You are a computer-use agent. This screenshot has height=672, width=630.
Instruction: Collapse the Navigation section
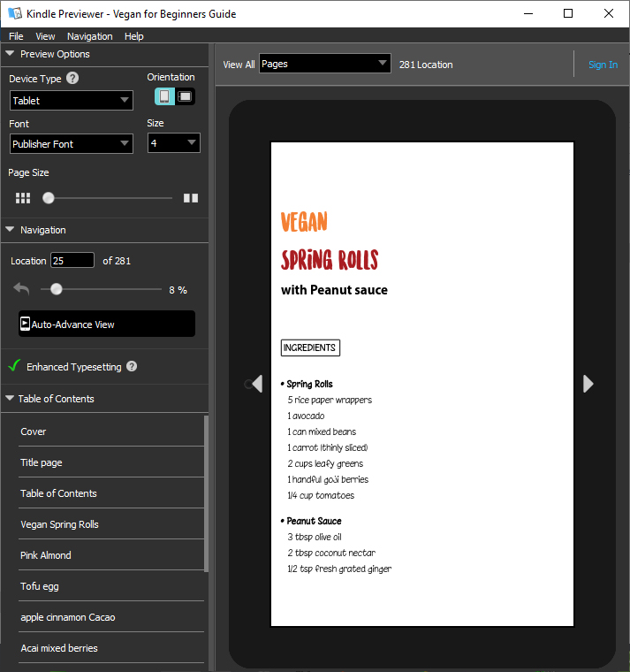tap(10, 230)
